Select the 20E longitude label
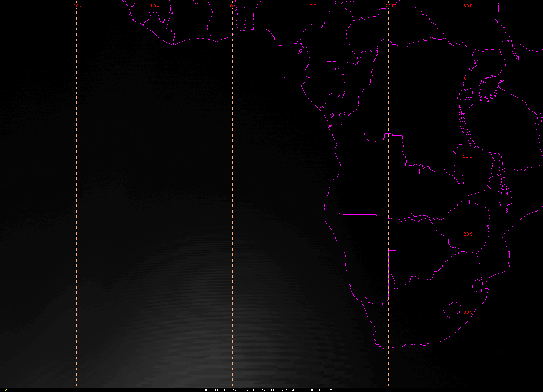 tap(390, 6)
